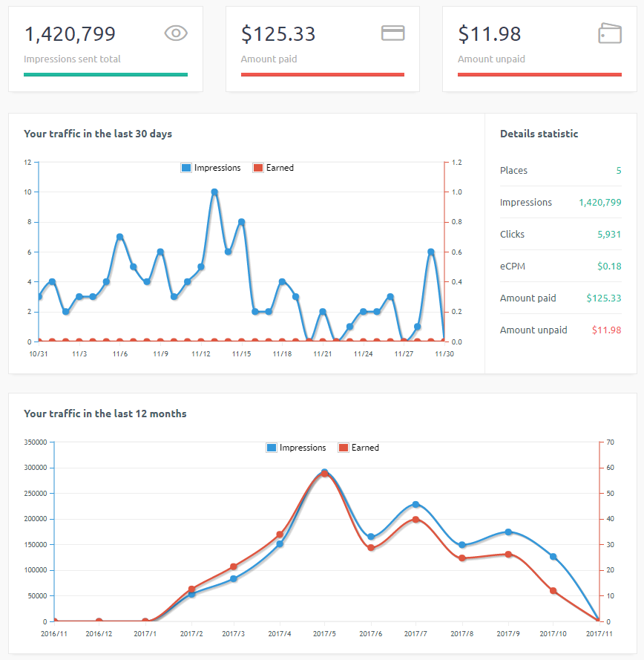Click the 2017/3 blue impressions point

(x=234, y=579)
